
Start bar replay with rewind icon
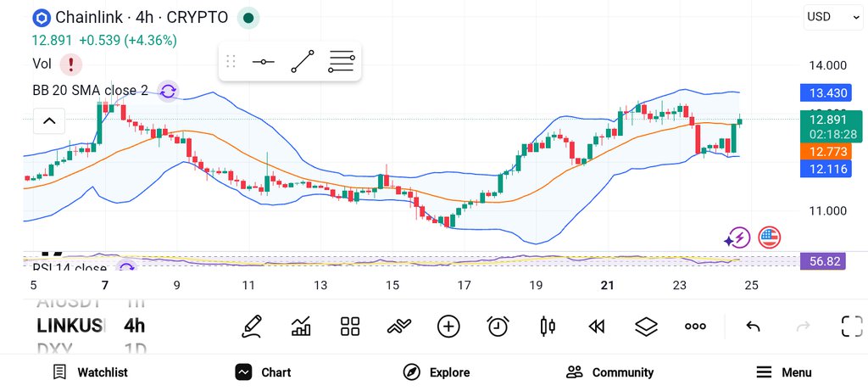(596, 327)
